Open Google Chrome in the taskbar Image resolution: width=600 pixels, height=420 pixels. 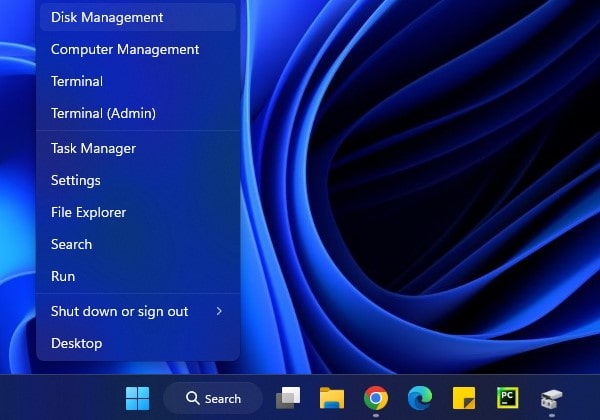[376, 398]
